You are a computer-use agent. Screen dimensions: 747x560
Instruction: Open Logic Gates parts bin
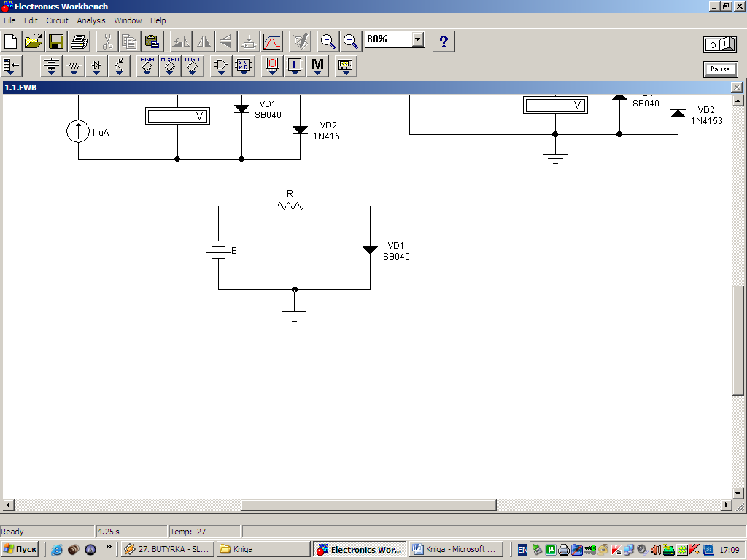[x=220, y=66]
